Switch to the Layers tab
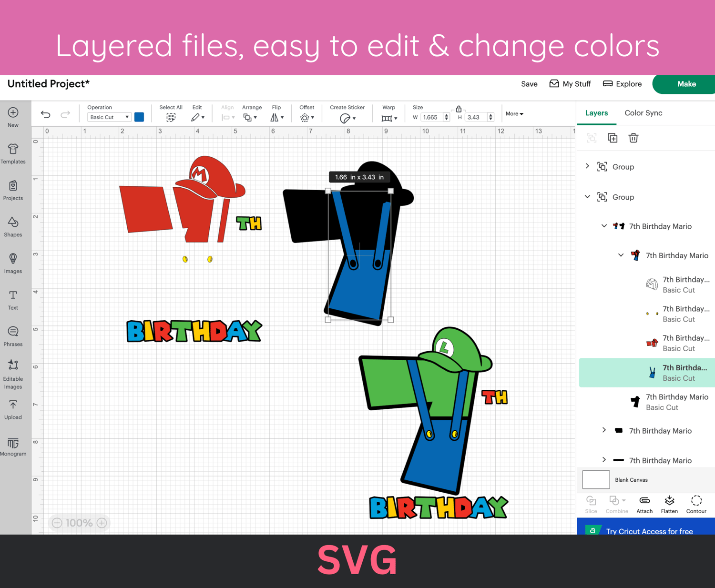 tap(596, 113)
